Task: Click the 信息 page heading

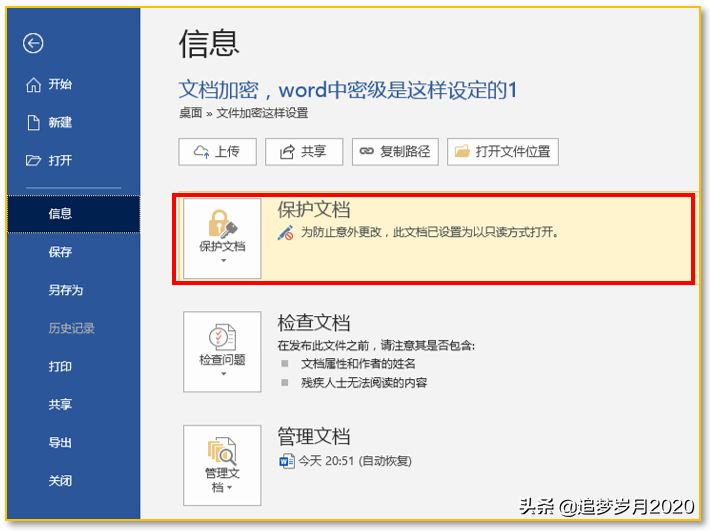Action: click(209, 44)
